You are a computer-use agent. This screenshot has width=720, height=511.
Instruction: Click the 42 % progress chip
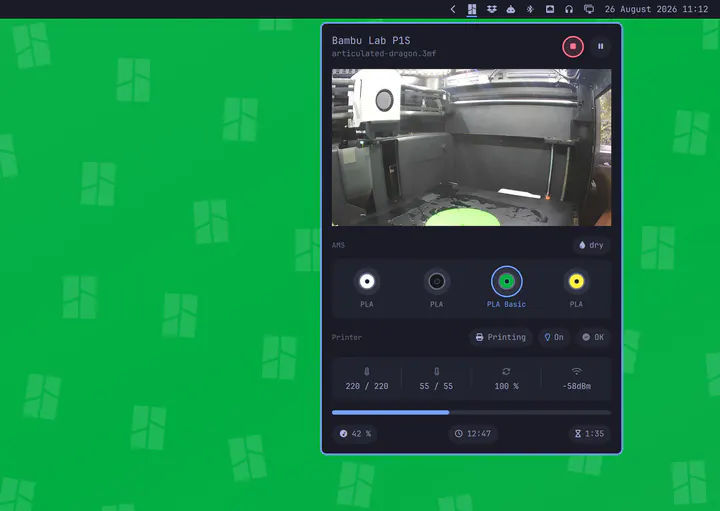(x=355, y=433)
